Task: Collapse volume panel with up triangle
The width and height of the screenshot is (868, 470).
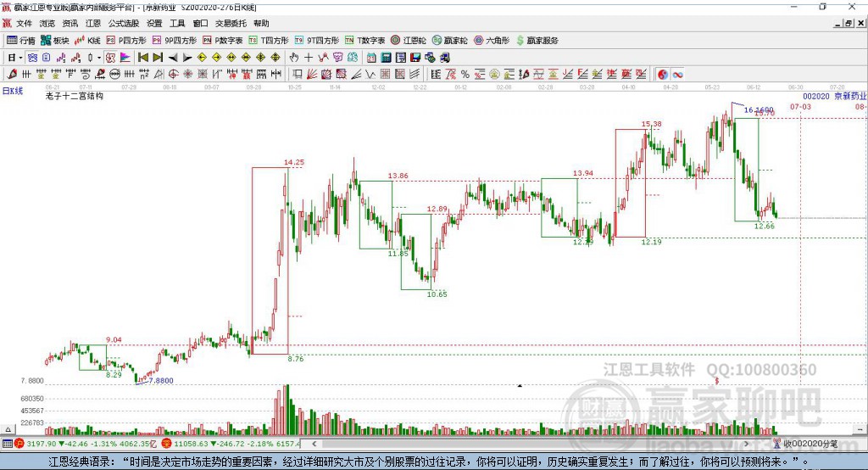Action: point(8,429)
